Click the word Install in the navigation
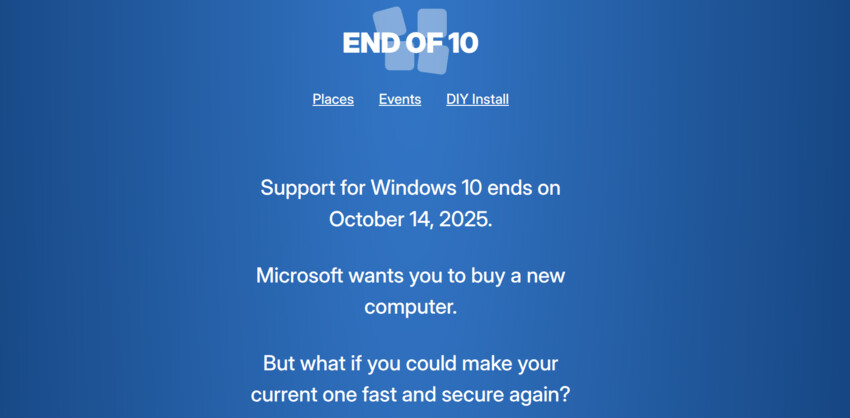Viewport: 850px width, 418px height. pos(489,99)
